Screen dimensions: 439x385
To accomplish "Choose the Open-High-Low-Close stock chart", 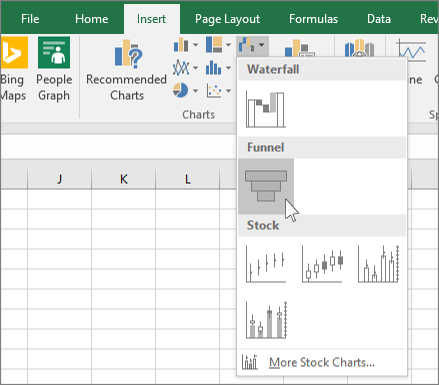I will tap(322, 264).
